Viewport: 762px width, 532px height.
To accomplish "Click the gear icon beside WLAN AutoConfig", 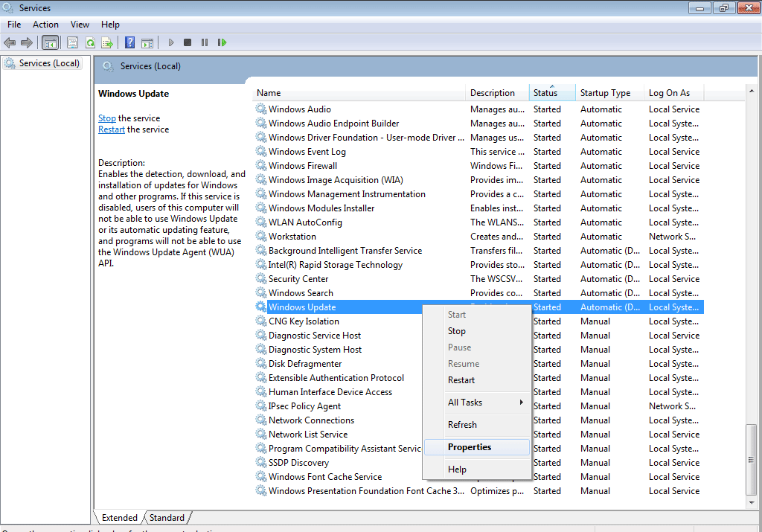I will (x=261, y=222).
